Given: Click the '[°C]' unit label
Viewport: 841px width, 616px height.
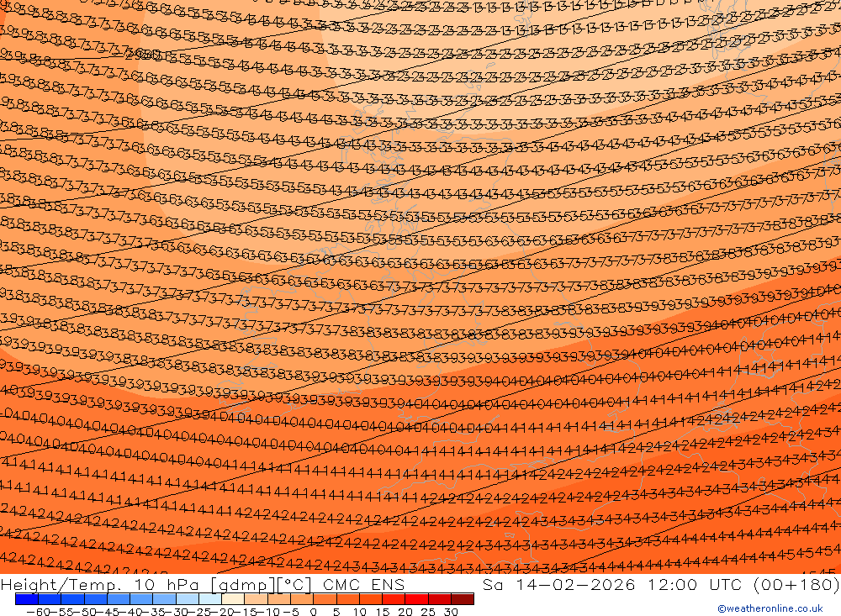Looking at the screenshot, I should [x=294, y=585].
